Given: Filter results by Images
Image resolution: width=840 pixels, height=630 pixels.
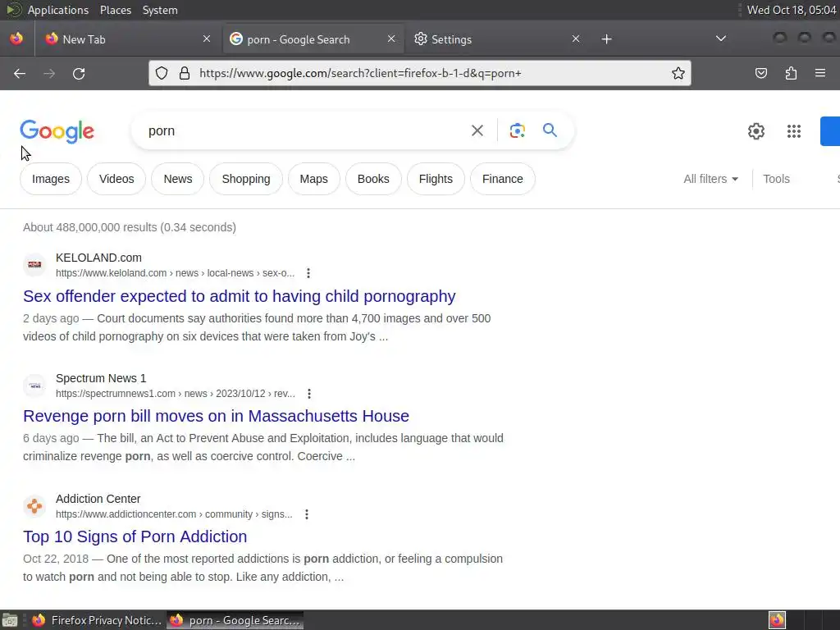Looking at the screenshot, I should pyautogui.click(x=51, y=179).
